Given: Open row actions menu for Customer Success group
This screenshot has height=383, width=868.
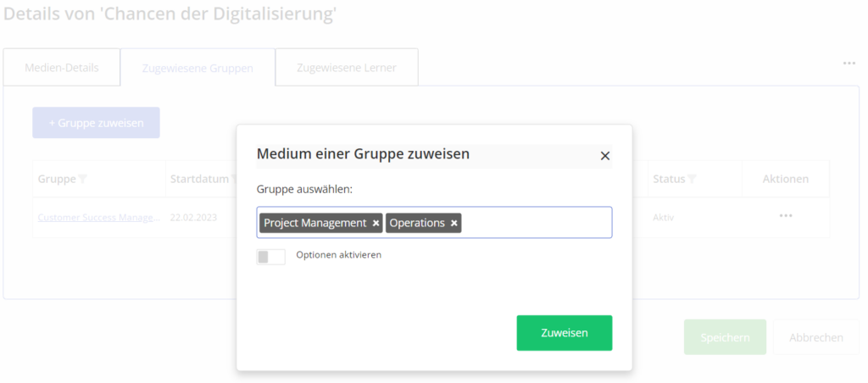Looking at the screenshot, I should pyautogui.click(x=786, y=216).
